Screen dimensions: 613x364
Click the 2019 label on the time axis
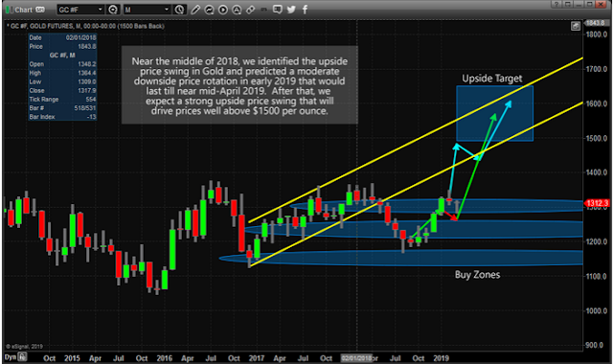pyautogui.click(x=441, y=358)
